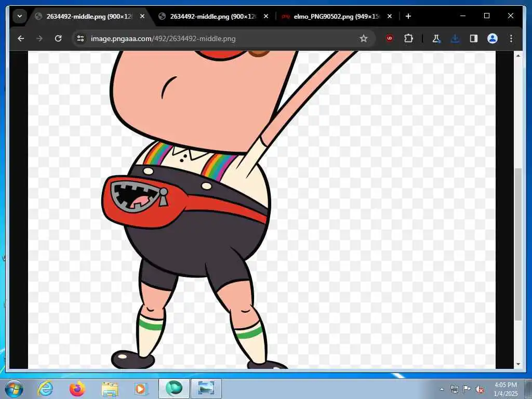Click the vertical scrollbar thumb

(x=518, y=244)
